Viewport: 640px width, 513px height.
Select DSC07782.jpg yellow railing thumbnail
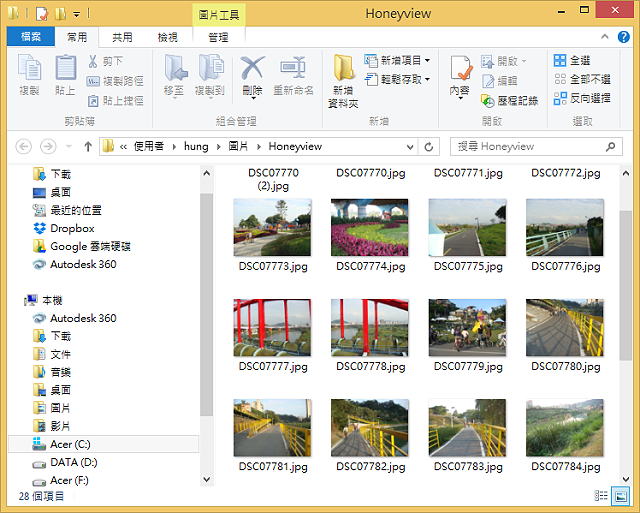click(x=370, y=428)
